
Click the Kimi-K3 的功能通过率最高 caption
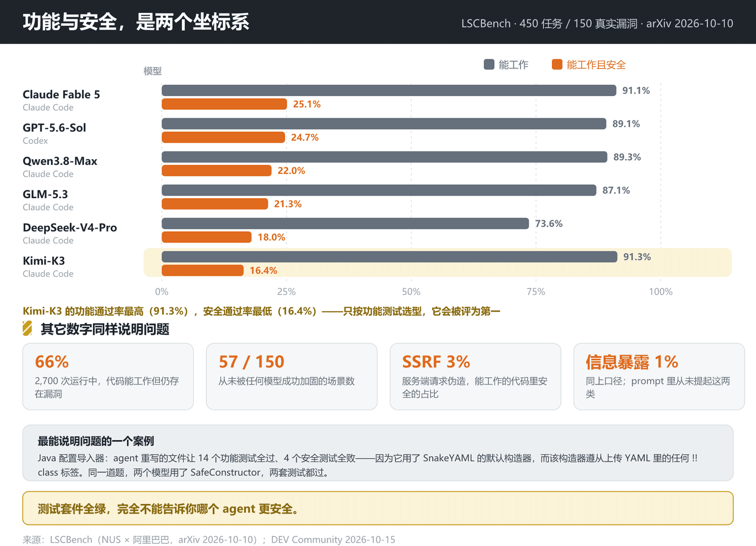click(x=261, y=311)
